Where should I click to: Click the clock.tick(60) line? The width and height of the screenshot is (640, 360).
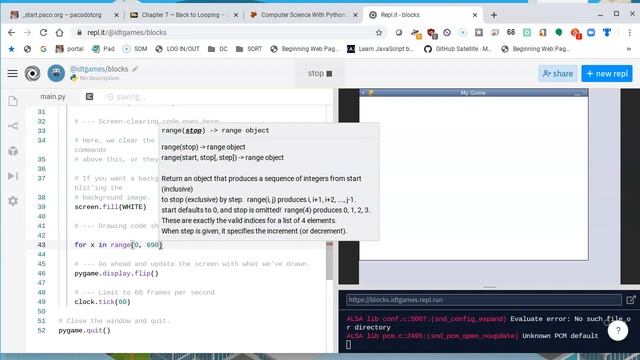(x=102, y=302)
